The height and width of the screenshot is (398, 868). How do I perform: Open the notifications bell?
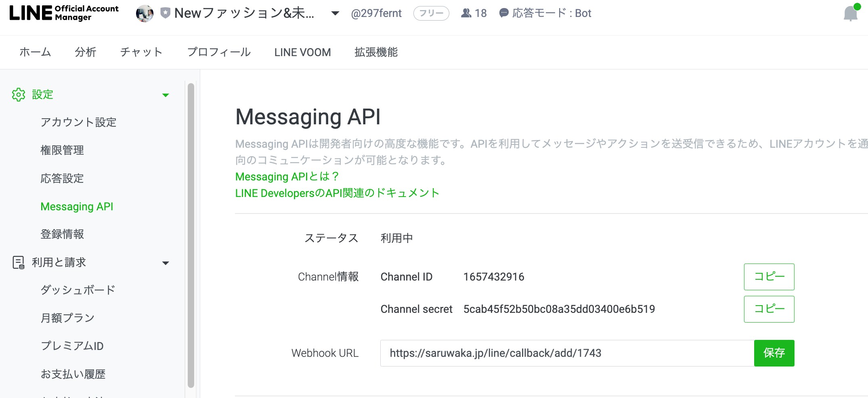pos(850,14)
